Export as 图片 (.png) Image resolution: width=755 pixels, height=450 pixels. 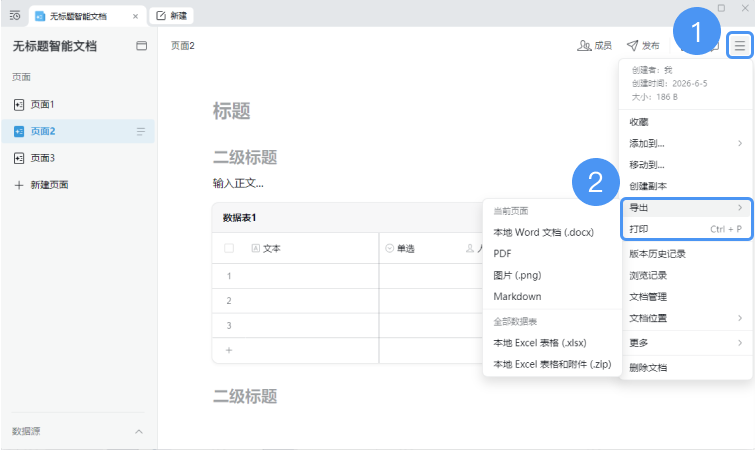(552, 275)
